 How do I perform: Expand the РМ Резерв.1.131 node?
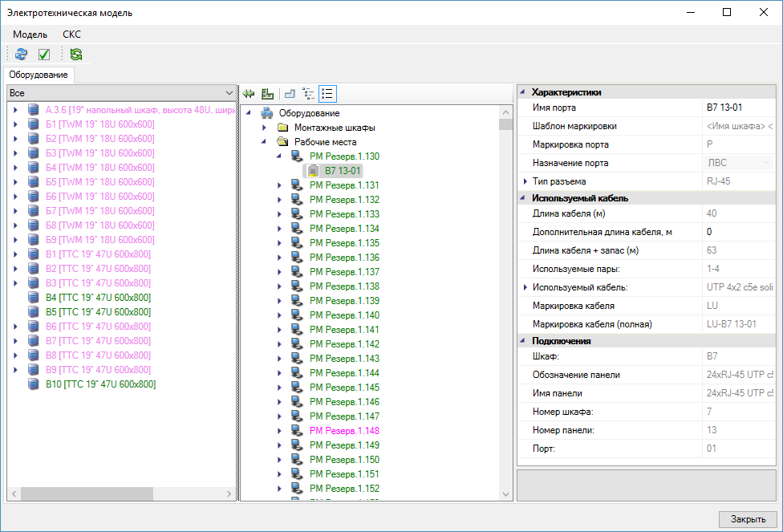(x=280, y=185)
